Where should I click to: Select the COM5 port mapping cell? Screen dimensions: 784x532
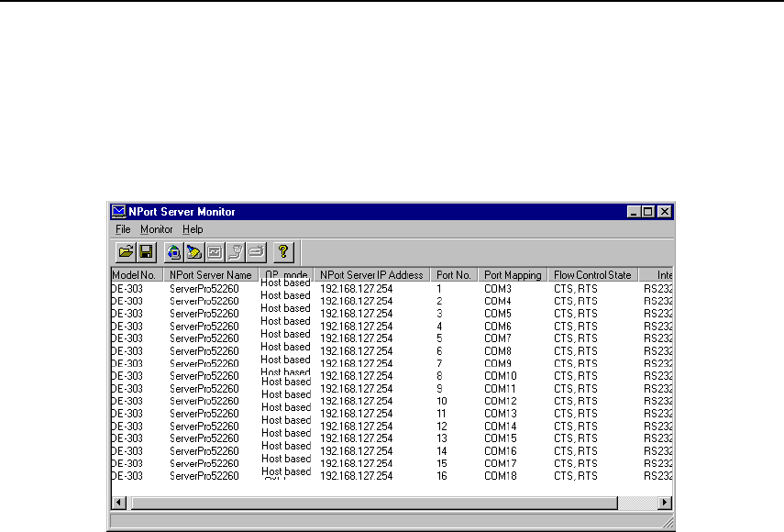pos(498,314)
